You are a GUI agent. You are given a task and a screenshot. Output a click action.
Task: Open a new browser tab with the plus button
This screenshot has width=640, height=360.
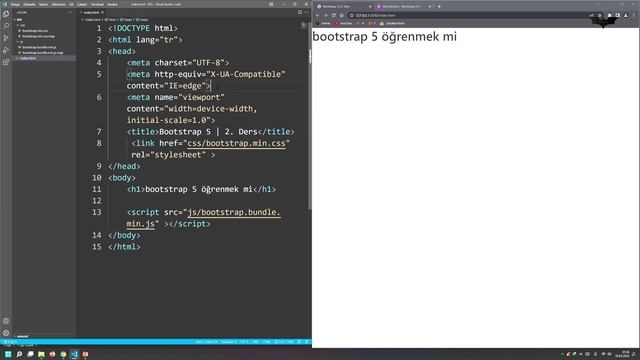pos(439,7)
